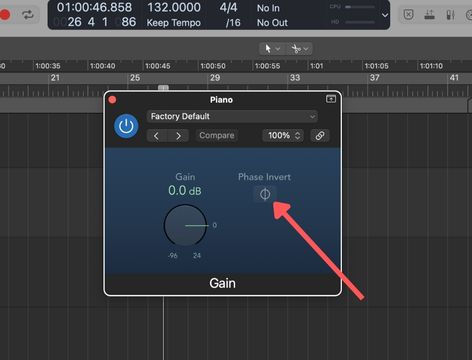472x360 pixels.
Task: Click the playhead handle on the ruler
Action: [x=163, y=88]
